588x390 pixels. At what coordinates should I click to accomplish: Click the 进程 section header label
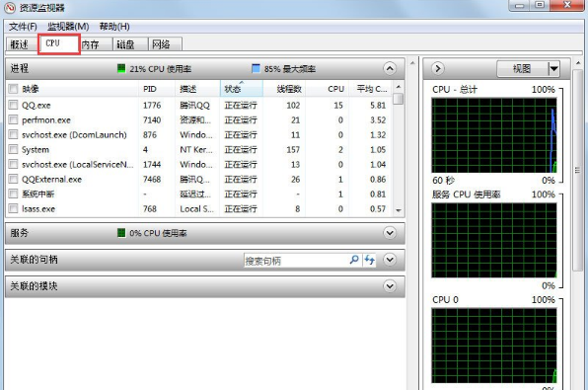[20, 68]
